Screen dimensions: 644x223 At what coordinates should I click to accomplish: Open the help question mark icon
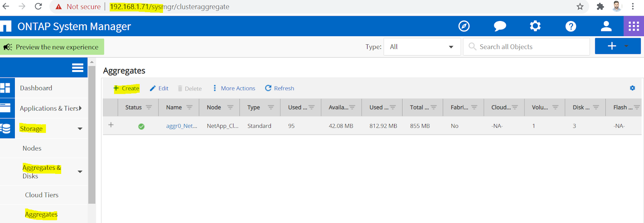(571, 26)
